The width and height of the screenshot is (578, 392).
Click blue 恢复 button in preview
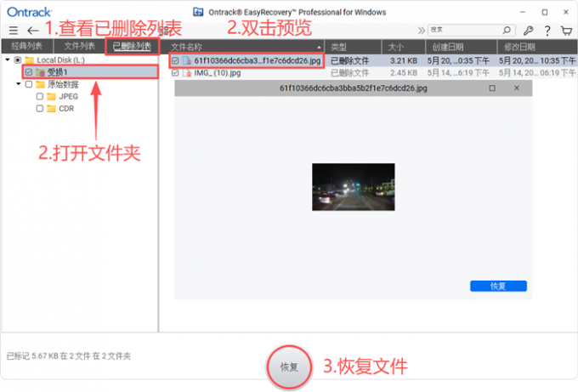pyautogui.click(x=498, y=287)
